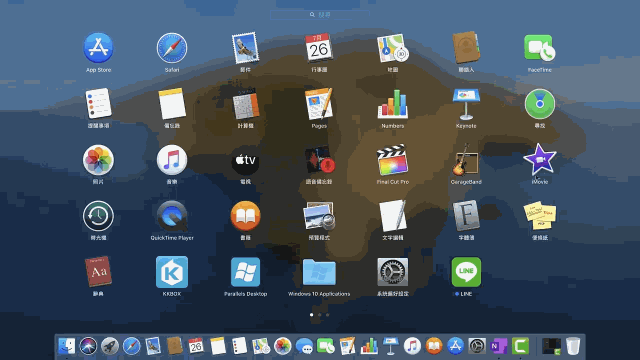Open Keynote from the Dock
640x360 pixels.
pyautogui.click(x=391, y=346)
